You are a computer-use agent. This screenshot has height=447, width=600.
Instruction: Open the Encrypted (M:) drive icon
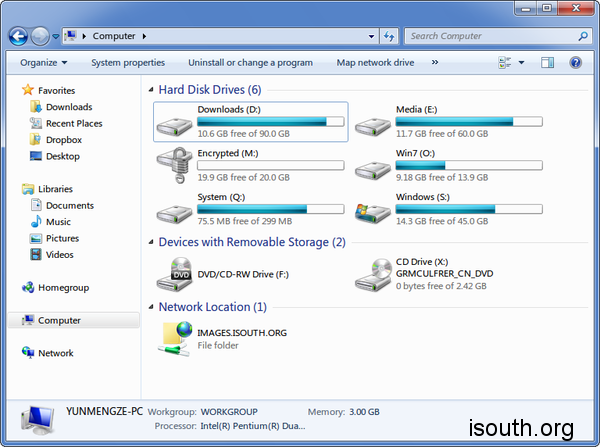tap(173, 164)
